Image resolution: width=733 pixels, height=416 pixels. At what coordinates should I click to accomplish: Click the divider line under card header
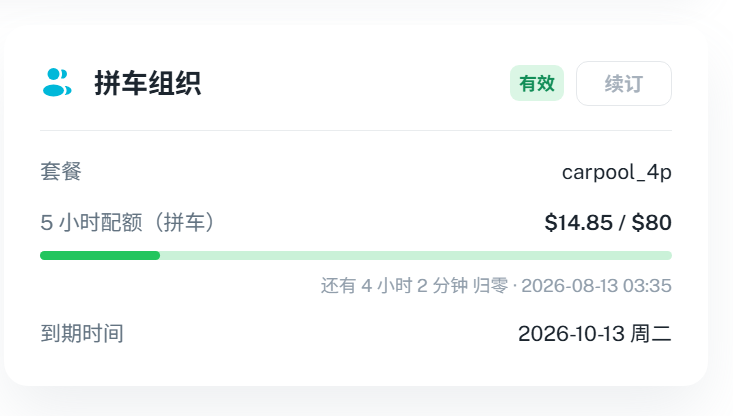[x=356, y=130]
